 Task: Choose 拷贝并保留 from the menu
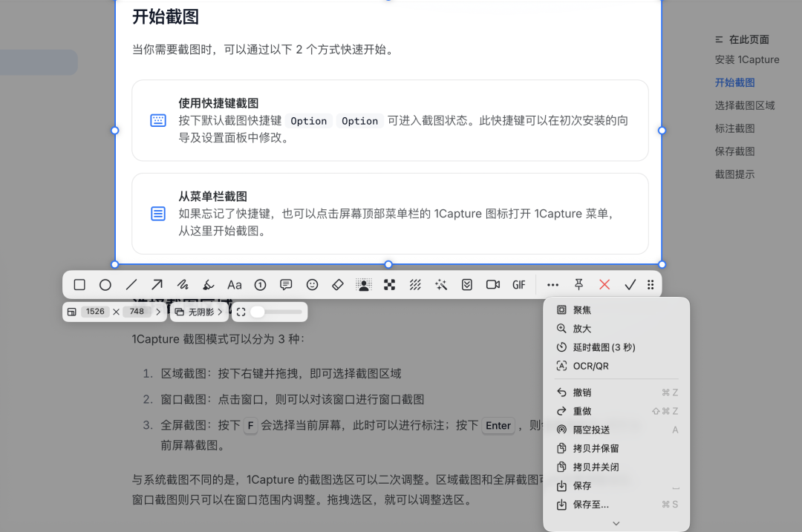point(616,448)
